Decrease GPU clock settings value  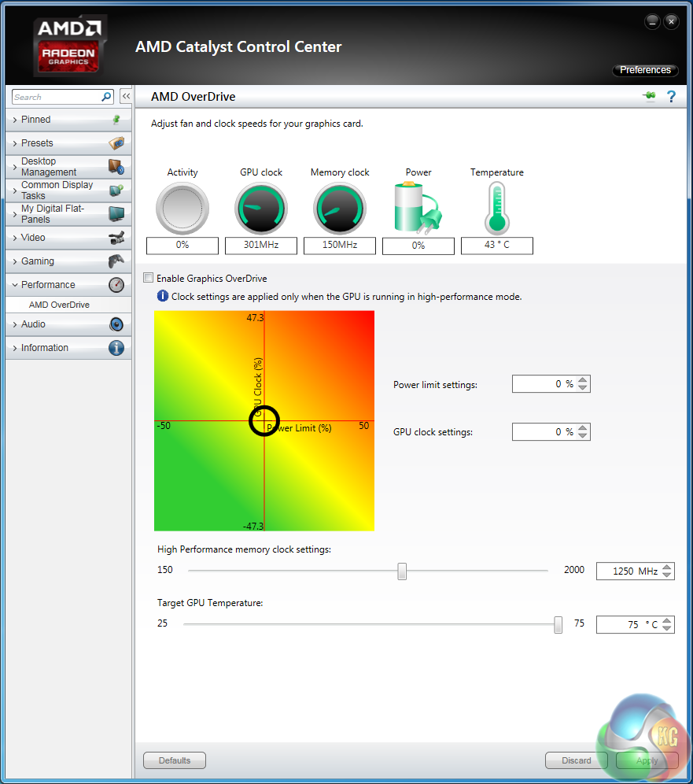point(582,436)
